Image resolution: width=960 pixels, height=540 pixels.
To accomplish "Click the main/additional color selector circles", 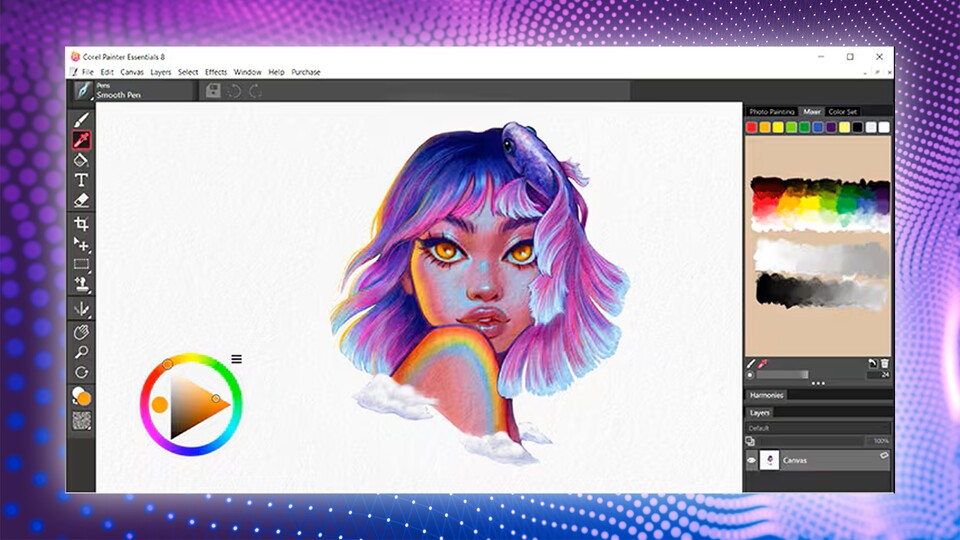I will click(x=81, y=396).
